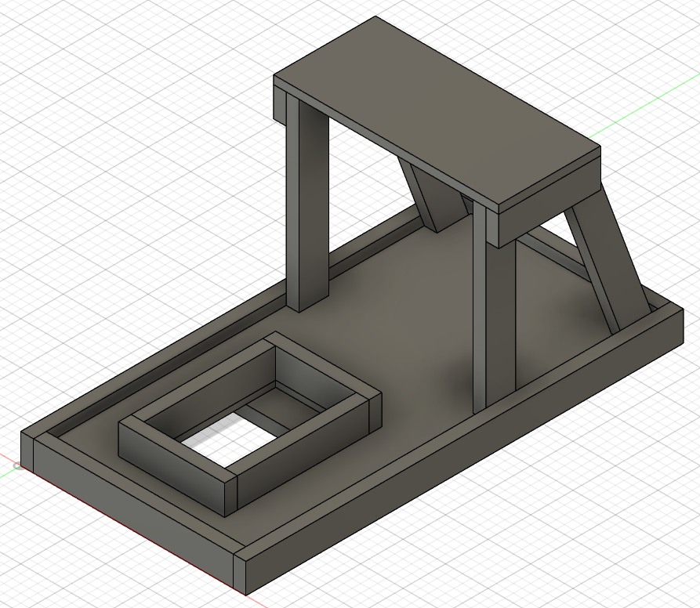Screen dimensions: 700x608
Task: Select the tall vertical leg nearest the right base wall
Action: coord(494,308)
